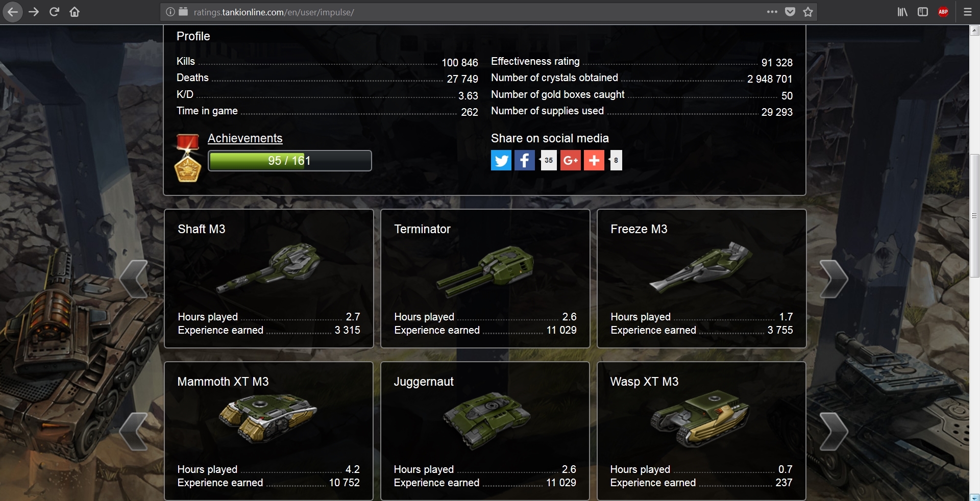This screenshot has height=501, width=980.
Task: Open more sharing options plus button
Action: pos(594,160)
